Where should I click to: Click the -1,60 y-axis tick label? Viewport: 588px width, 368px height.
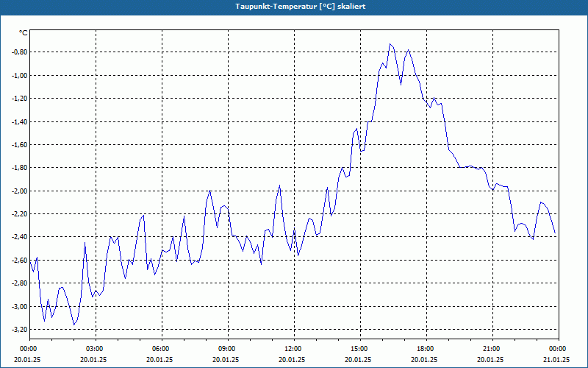click(x=20, y=144)
